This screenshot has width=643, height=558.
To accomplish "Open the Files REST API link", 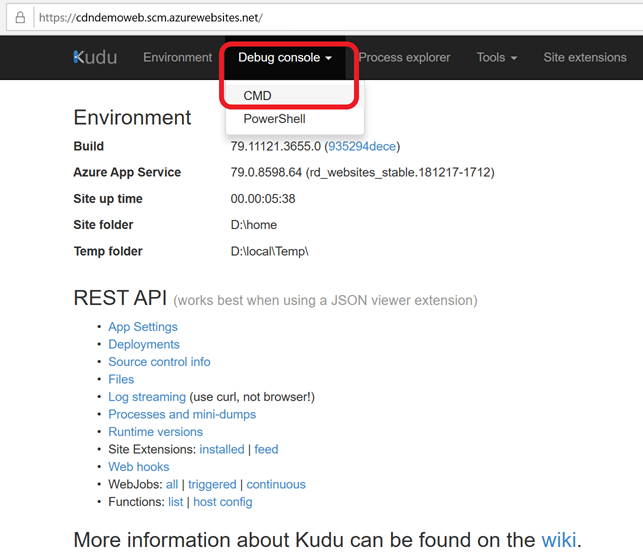I will coord(121,379).
